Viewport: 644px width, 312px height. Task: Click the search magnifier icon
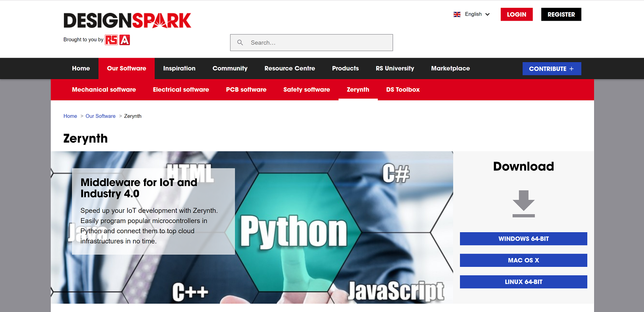240,42
